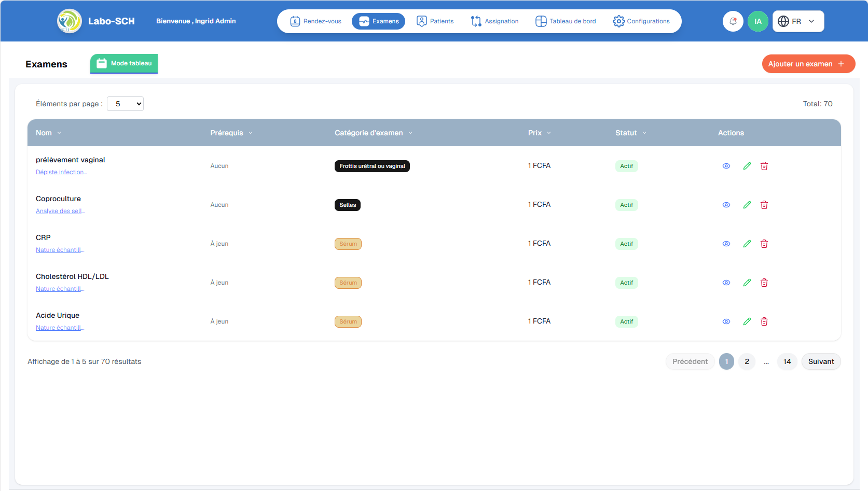
Task: Open Tableau de bord in navigation
Action: 566,21
